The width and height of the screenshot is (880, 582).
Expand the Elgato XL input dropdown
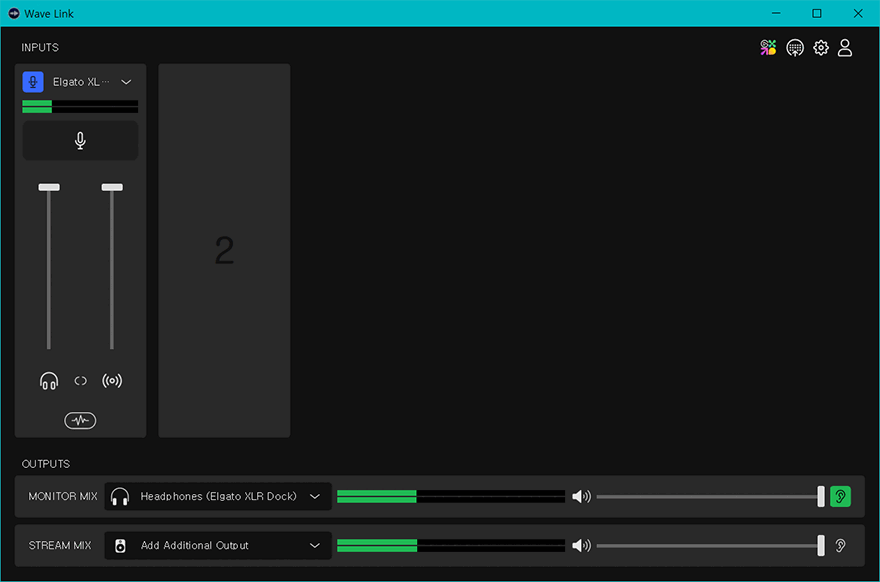pyautogui.click(x=126, y=82)
